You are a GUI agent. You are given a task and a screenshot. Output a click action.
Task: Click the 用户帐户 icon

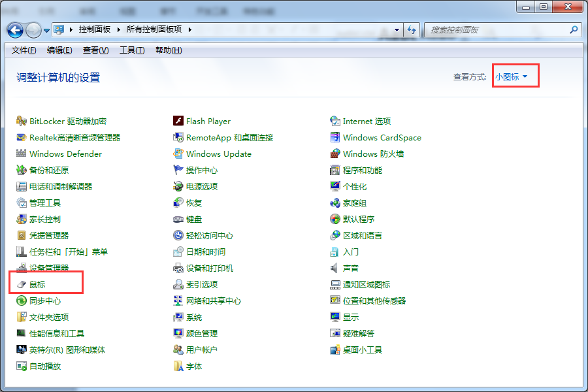178,350
